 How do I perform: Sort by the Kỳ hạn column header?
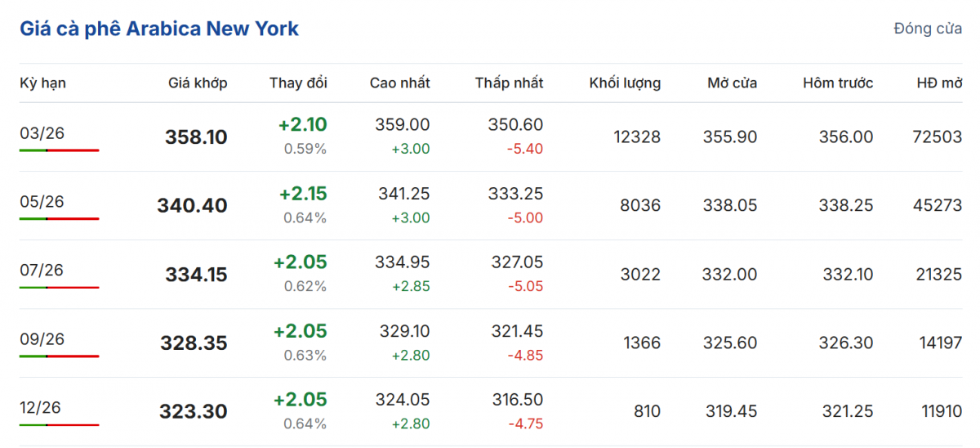42,83
